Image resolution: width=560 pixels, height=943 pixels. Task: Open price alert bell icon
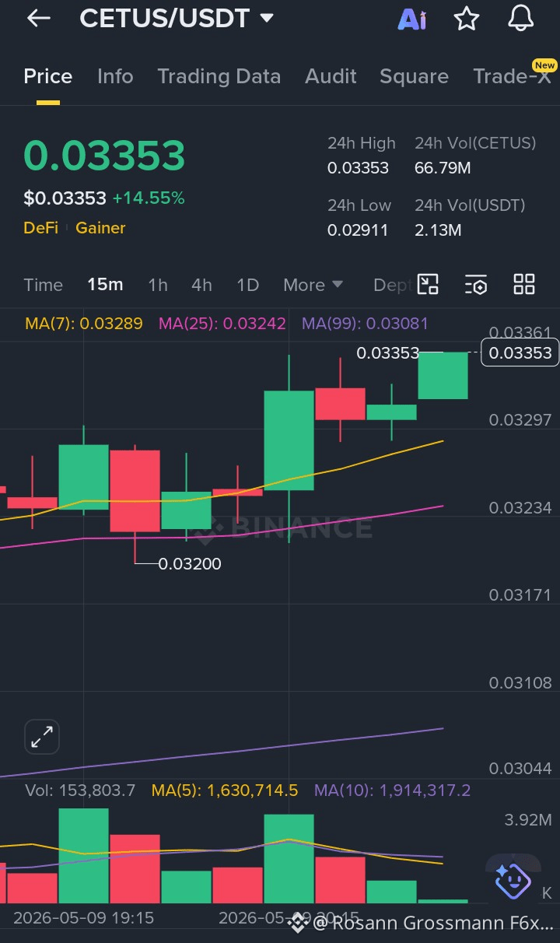point(520,18)
